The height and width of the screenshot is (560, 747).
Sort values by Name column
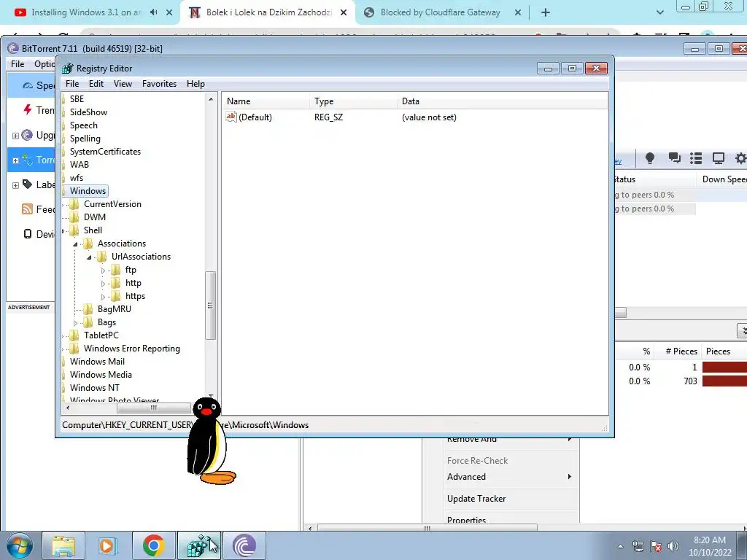[266, 101]
